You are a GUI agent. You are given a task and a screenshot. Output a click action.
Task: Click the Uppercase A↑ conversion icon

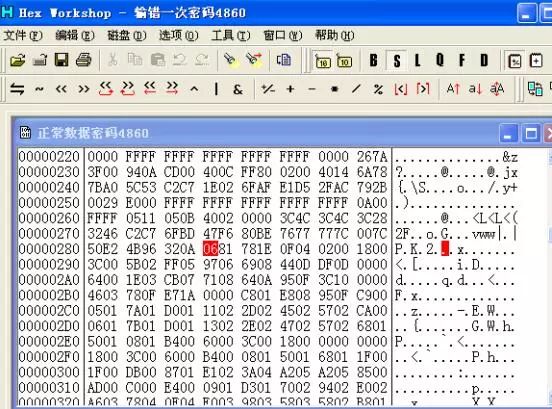click(x=453, y=89)
